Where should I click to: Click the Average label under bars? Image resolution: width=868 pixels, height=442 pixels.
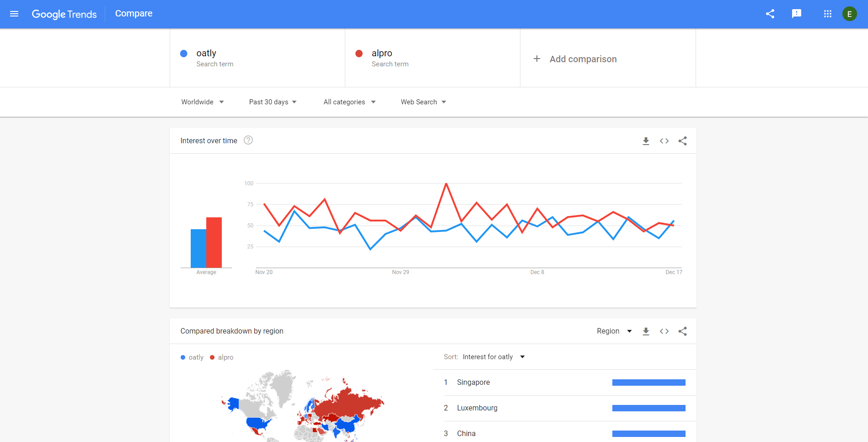206,272
